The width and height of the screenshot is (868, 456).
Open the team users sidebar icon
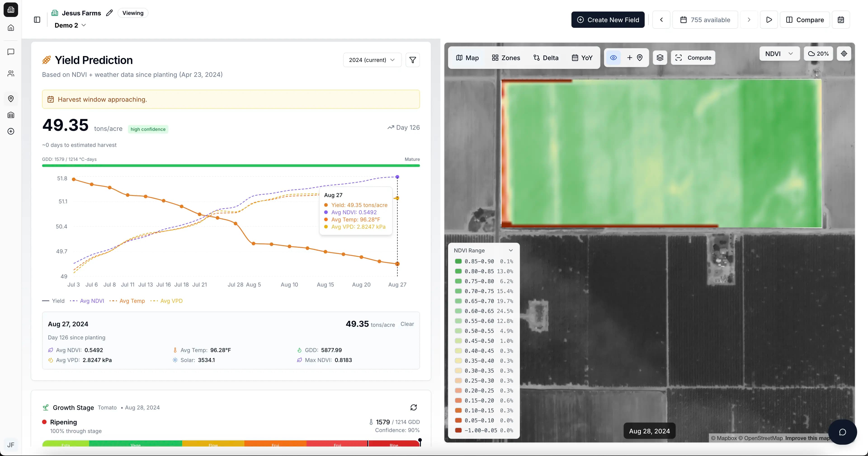[x=11, y=73]
